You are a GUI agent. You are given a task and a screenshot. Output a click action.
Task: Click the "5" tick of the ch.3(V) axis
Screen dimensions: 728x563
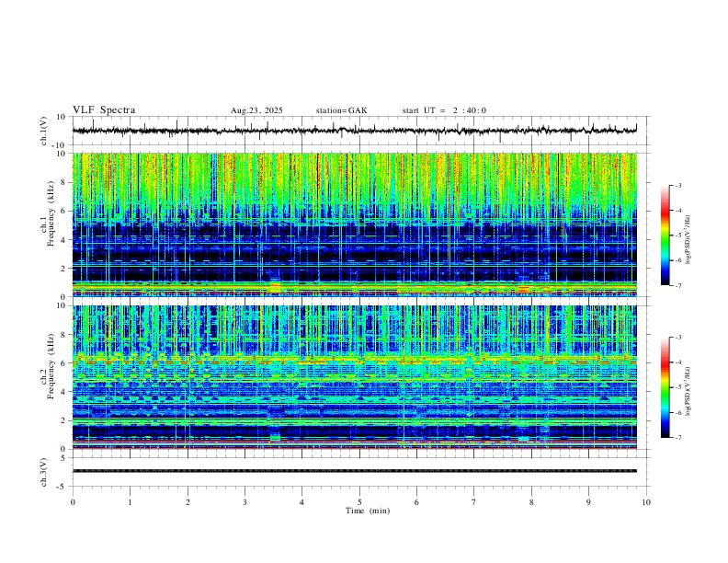click(x=63, y=458)
